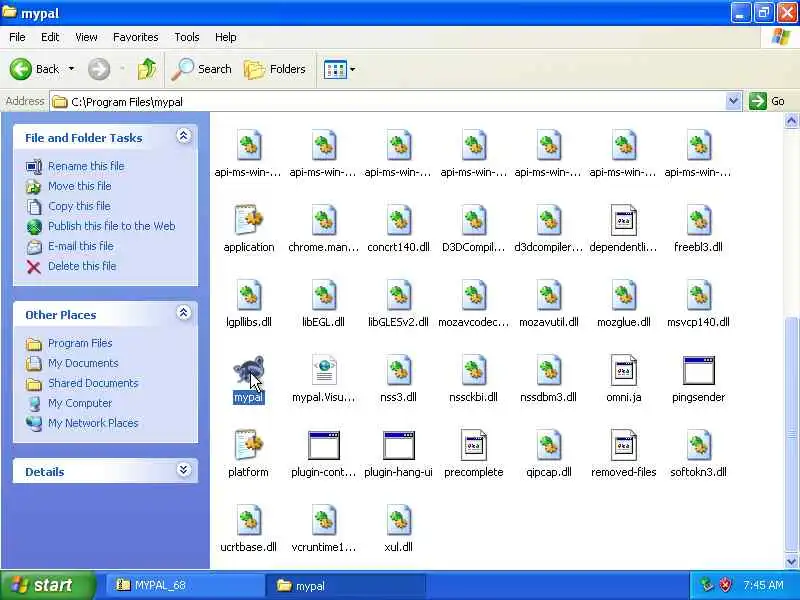800x600 pixels.
Task: Open the address bar dropdown list
Action: point(733,101)
